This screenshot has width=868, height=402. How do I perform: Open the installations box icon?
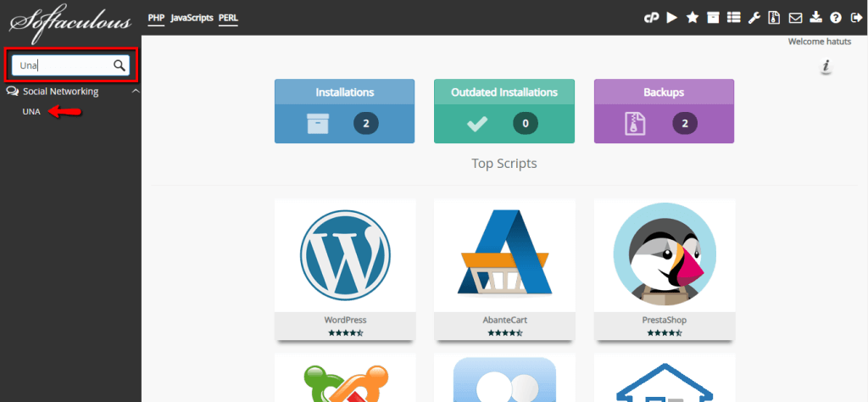coord(713,18)
